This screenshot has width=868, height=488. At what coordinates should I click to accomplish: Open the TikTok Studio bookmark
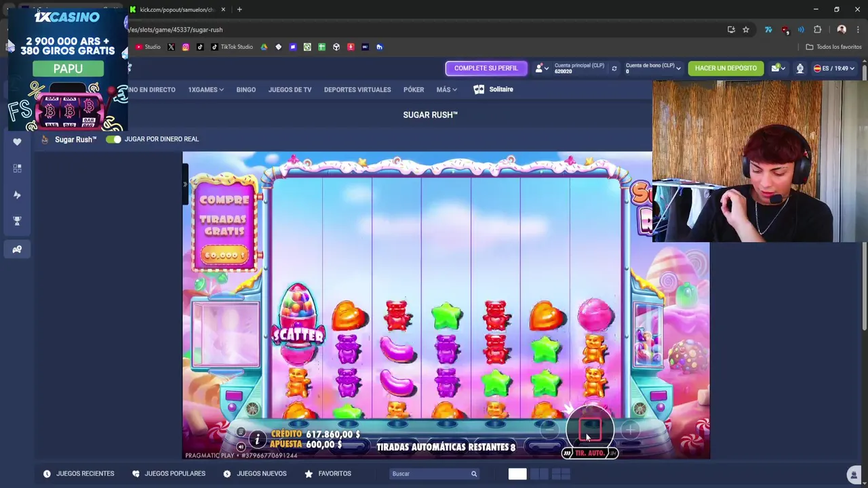[x=232, y=47]
